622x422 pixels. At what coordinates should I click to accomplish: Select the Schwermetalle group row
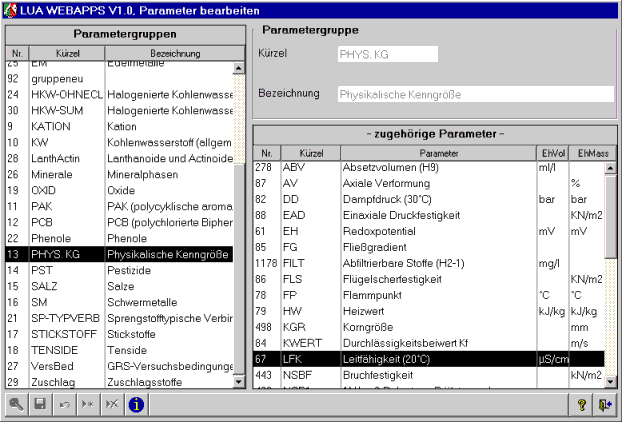[120, 302]
